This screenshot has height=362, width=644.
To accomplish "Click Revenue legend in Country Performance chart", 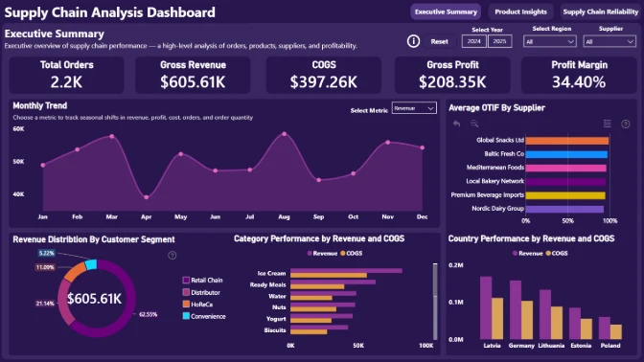I will tap(528, 253).
